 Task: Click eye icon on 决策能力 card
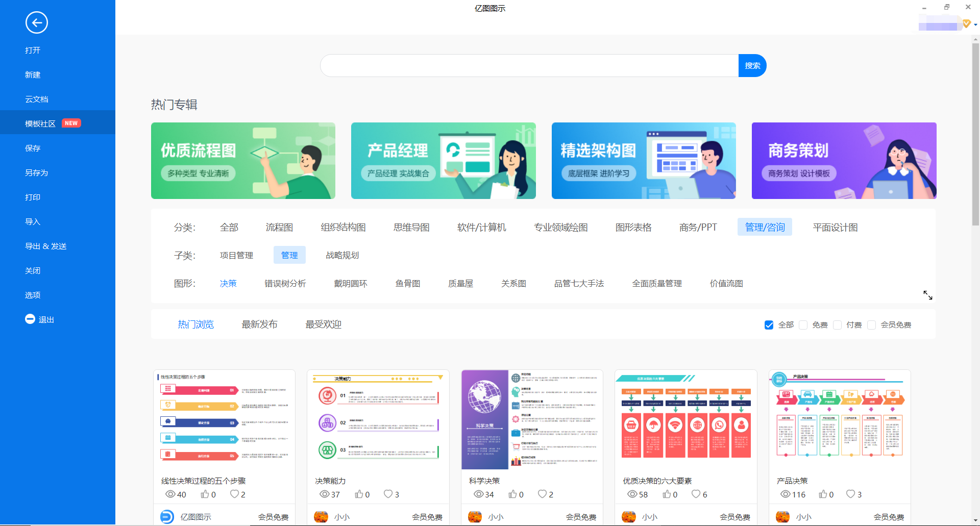point(325,494)
